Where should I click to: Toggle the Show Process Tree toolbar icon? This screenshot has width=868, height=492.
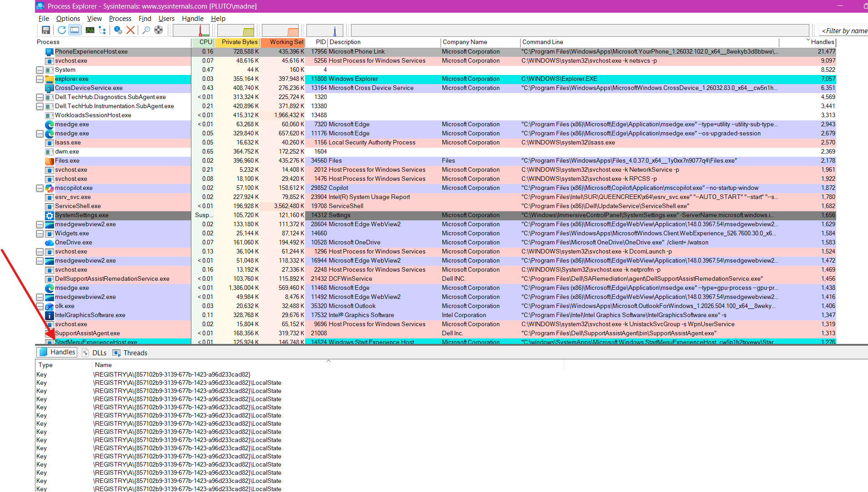[x=102, y=30]
